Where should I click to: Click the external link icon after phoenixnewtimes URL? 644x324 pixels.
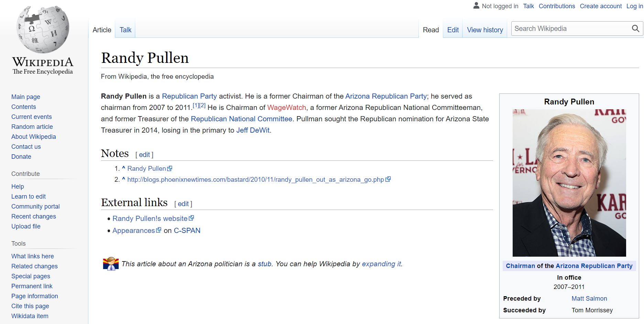tap(388, 179)
